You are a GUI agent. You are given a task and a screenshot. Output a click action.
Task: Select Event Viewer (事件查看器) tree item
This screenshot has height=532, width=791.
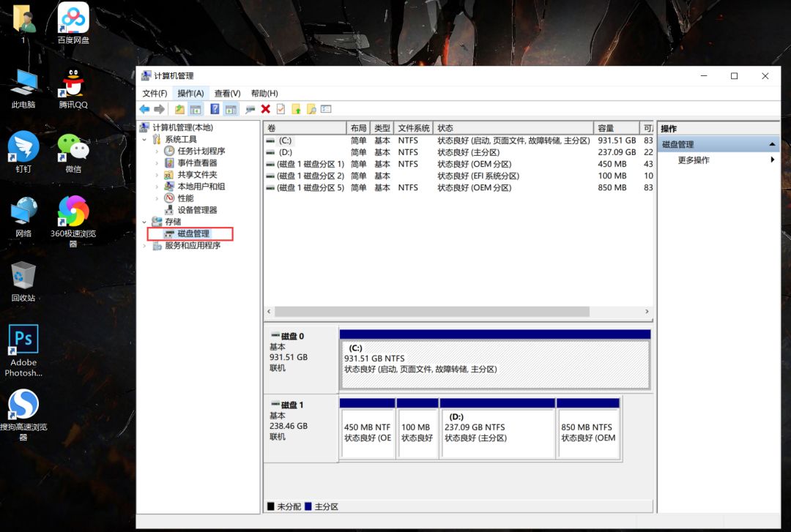point(197,163)
